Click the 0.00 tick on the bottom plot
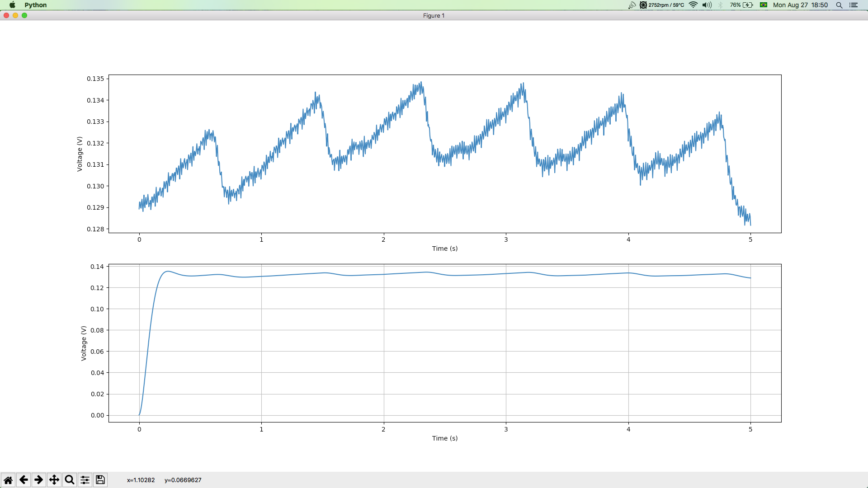Viewport: 868px width, 488px height. 97,415
